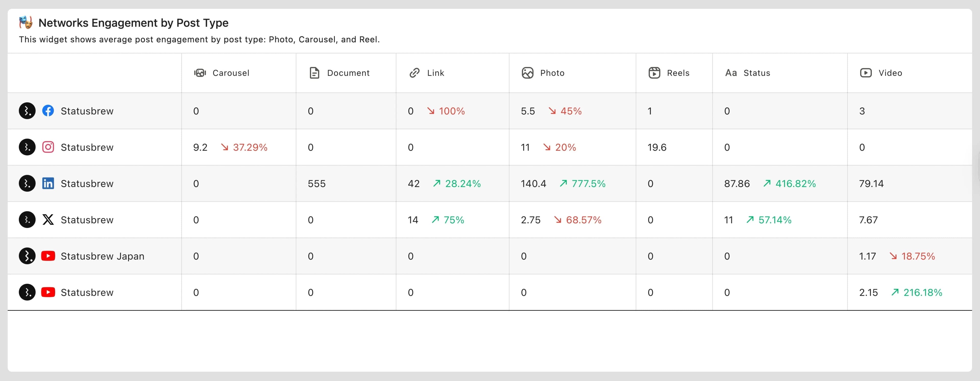The width and height of the screenshot is (980, 381).
Task: Click the Carousel column header label
Action: [x=230, y=73]
